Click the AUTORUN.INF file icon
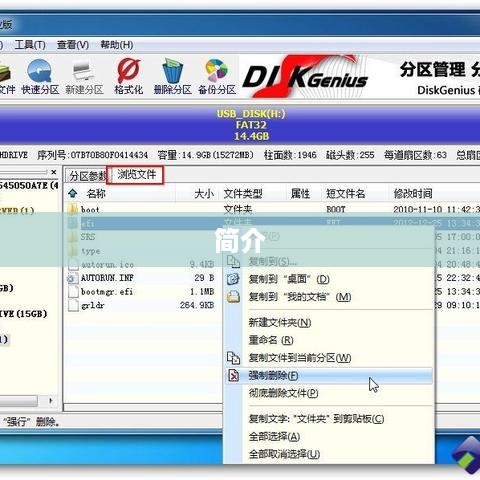 72,278
